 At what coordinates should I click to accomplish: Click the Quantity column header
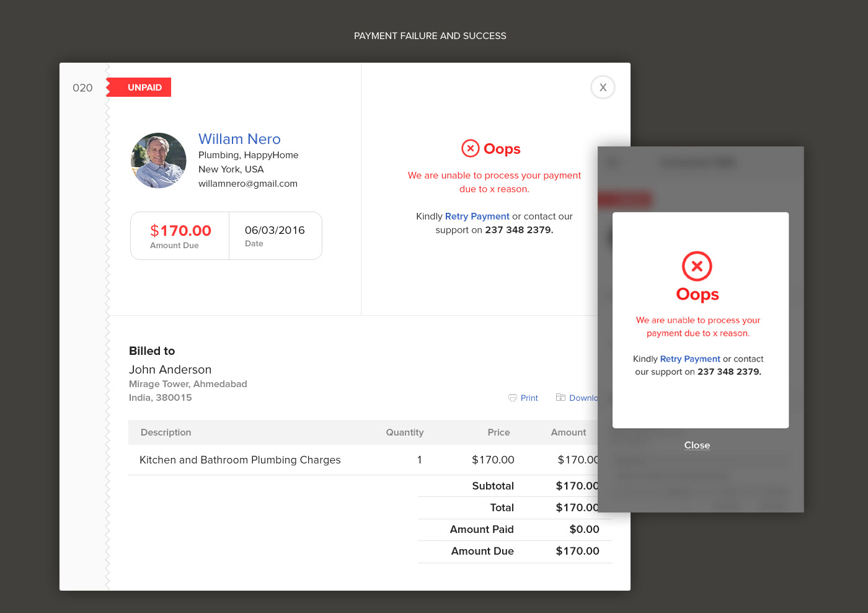click(405, 432)
